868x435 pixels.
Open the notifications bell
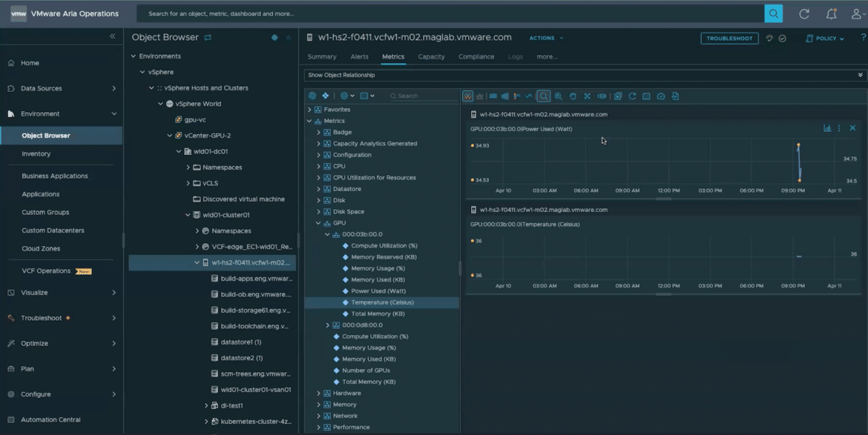click(832, 14)
